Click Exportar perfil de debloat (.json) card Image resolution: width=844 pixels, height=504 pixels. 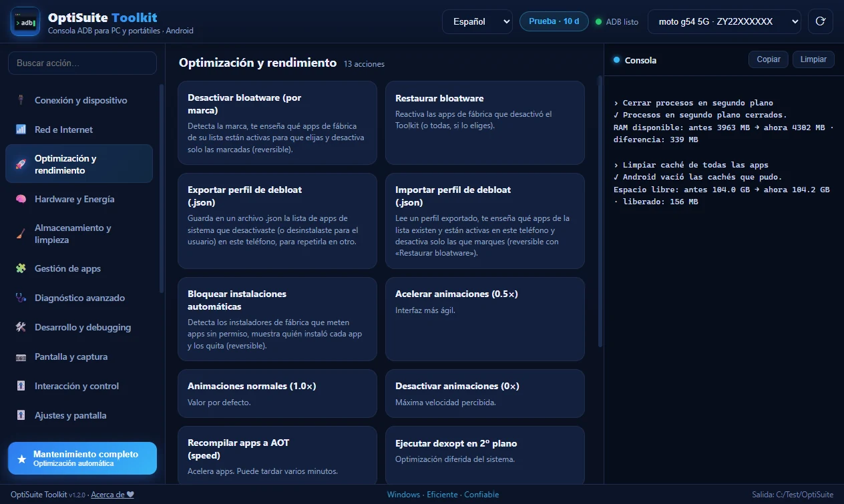pos(277,221)
